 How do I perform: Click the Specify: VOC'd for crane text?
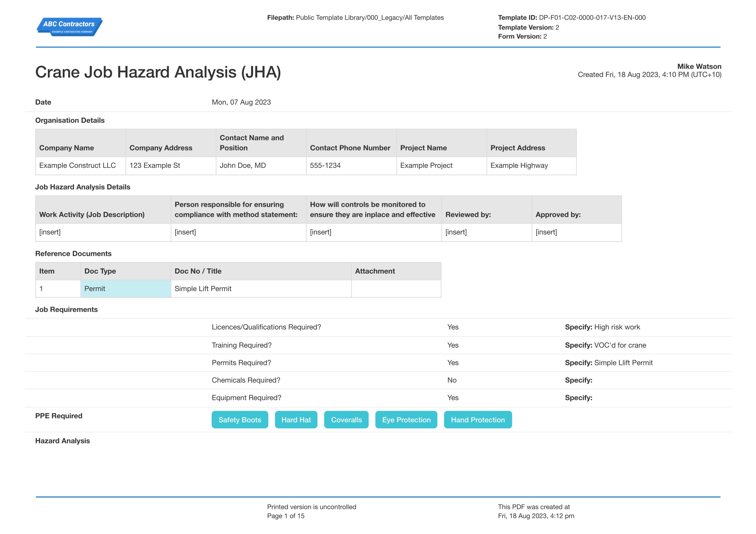click(605, 345)
